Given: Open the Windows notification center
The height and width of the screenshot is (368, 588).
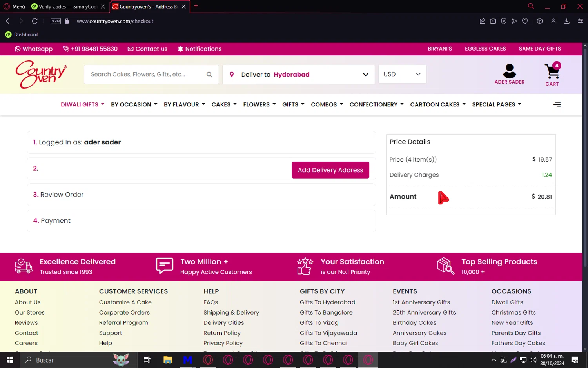Looking at the screenshot, I should point(575,360).
